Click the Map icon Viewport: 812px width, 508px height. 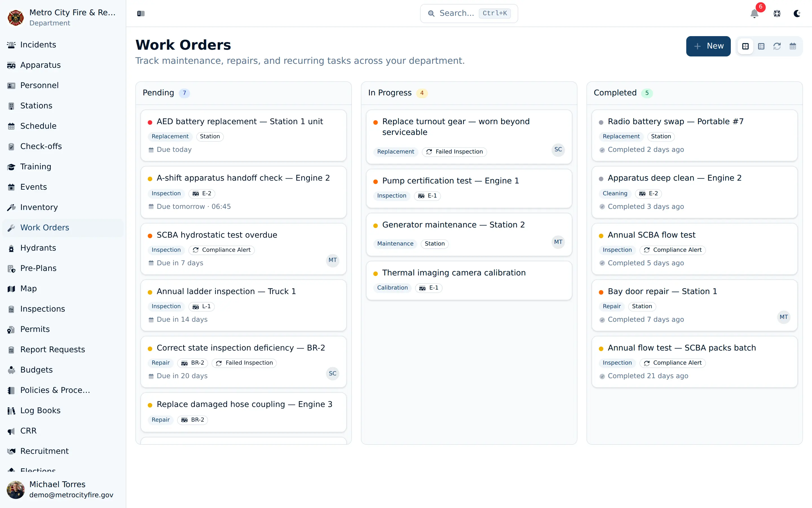click(11, 289)
